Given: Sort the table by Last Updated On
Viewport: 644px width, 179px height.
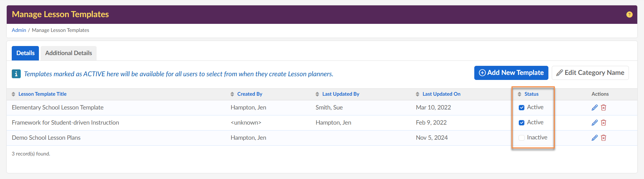Looking at the screenshot, I should (x=441, y=94).
